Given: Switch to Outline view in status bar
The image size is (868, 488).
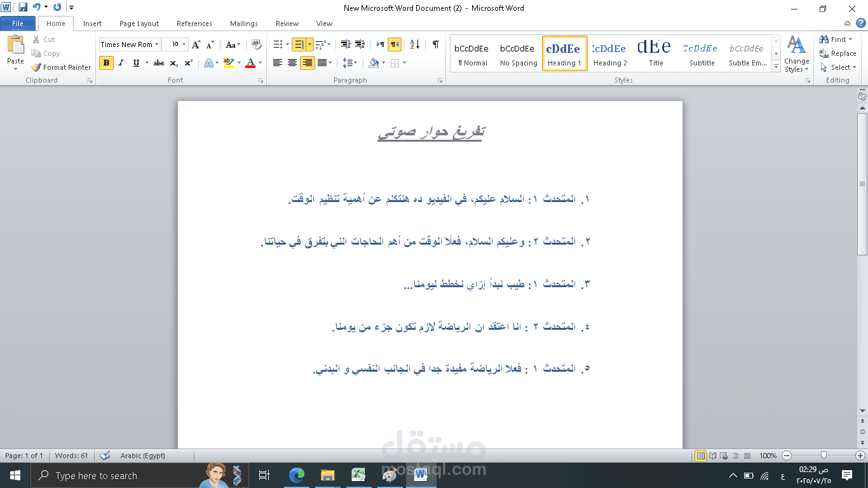Looking at the screenshot, I should click(735, 456).
